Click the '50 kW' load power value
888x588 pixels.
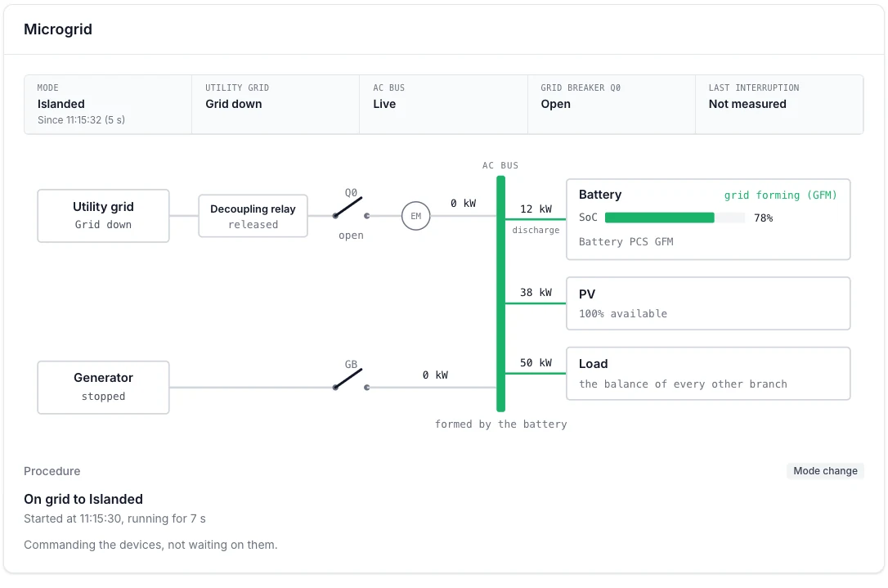(536, 362)
